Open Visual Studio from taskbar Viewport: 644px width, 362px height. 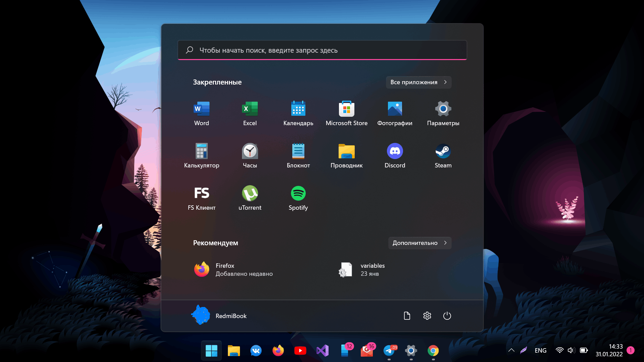[322, 351]
